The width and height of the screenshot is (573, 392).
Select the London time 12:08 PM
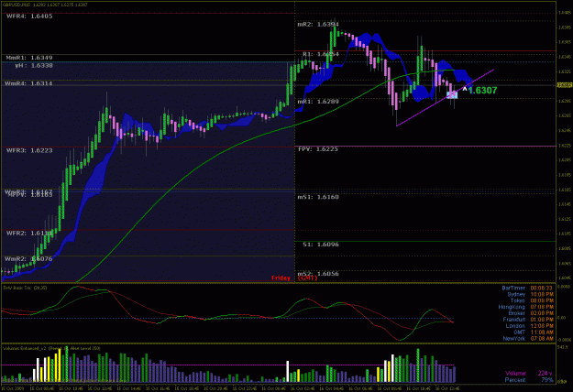(x=542, y=326)
